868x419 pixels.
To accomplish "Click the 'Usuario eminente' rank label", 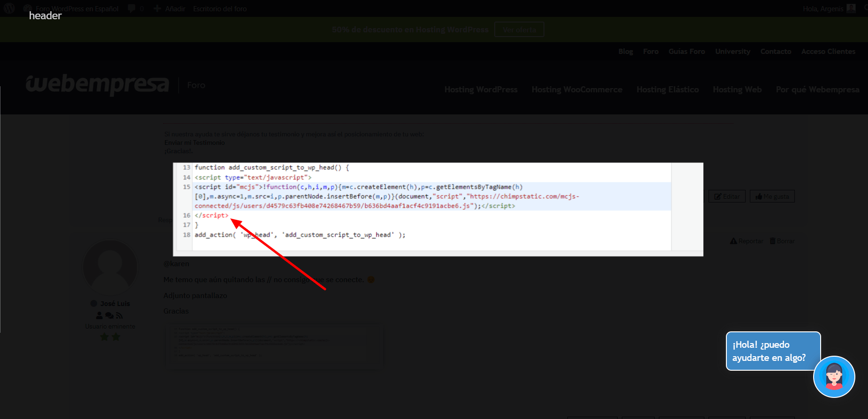I will click(110, 326).
